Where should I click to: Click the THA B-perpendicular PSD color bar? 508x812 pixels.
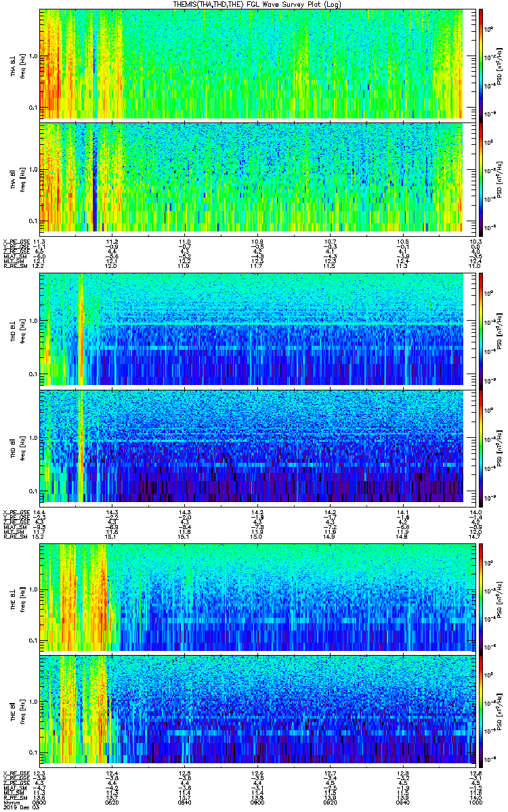point(481,64)
